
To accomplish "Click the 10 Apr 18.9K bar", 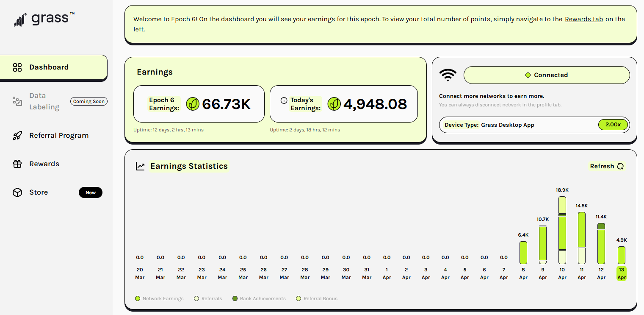I will pyautogui.click(x=562, y=230).
